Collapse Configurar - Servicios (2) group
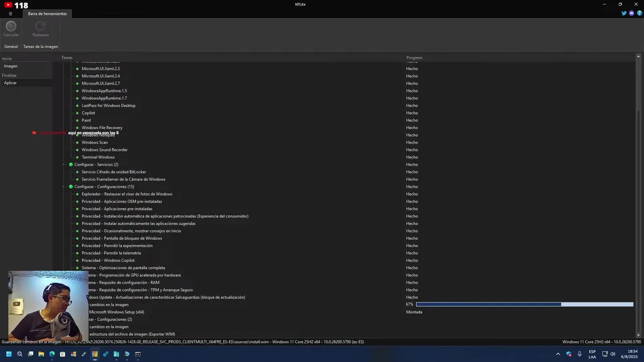Image resolution: width=644 pixels, height=362 pixels. [x=64, y=164]
